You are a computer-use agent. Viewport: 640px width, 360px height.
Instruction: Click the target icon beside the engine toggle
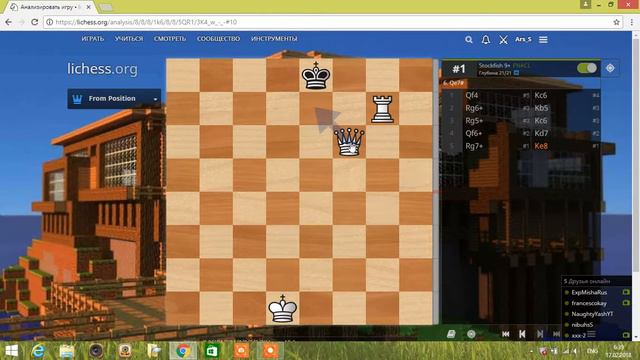[x=610, y=68]
